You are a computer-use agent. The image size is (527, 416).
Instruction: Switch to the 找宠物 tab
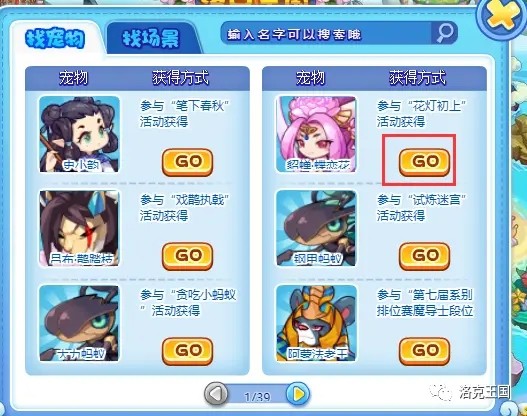(55, 38)
